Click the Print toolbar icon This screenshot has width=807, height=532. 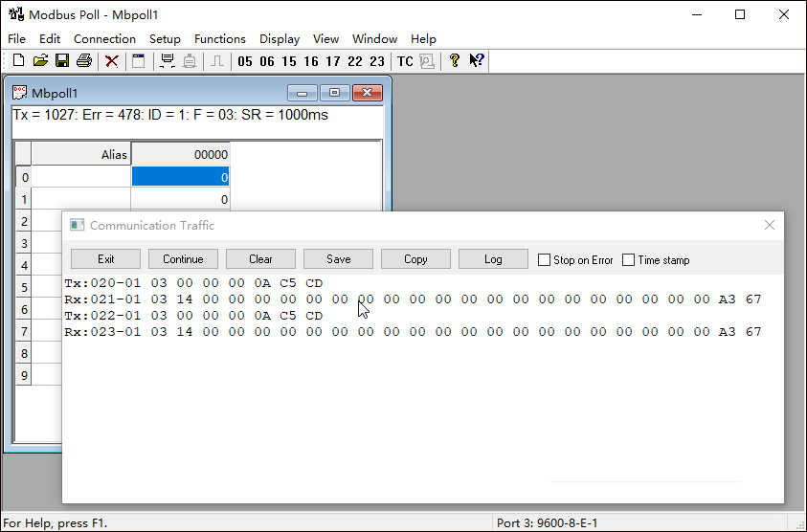[x=84, y=60]
